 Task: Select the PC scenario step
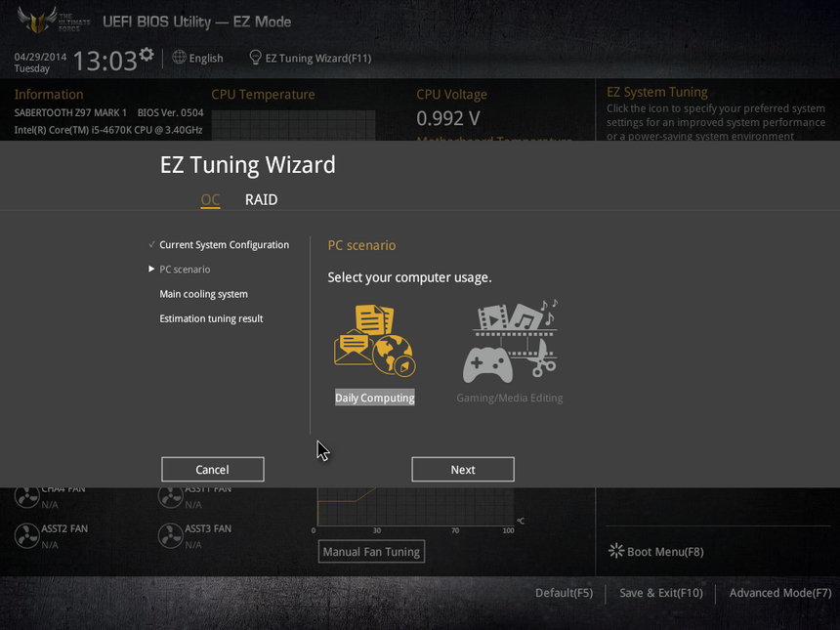(x=185, y=270)
